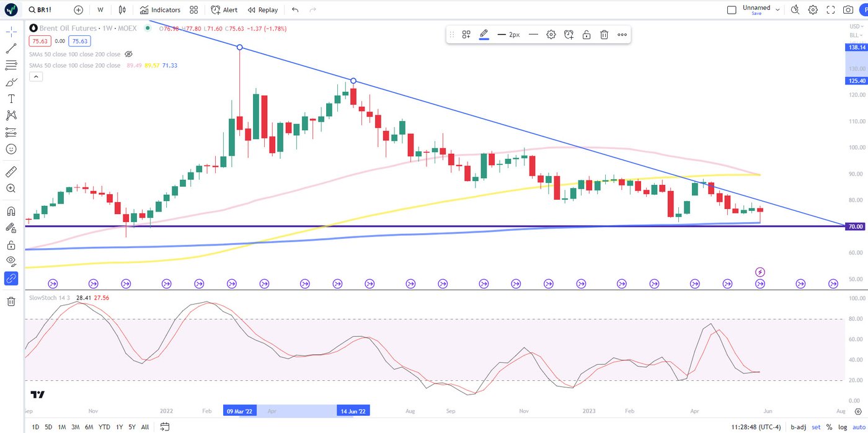Collapse the indicator legend with chevron
The image size is (868, 433).
point(36,77)
